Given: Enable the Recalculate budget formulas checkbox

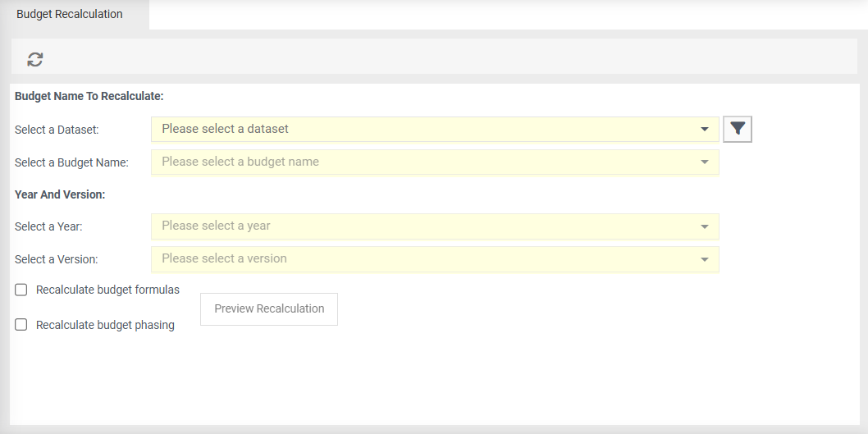Looking at the screenshot, I should pyautogui.click(x=21, y=290).
